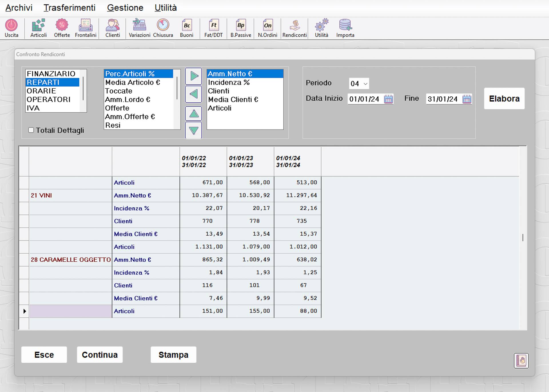Open the Frontalini toolbar icon
This screenshot has height=392, width=549.
tap(85, 25)
